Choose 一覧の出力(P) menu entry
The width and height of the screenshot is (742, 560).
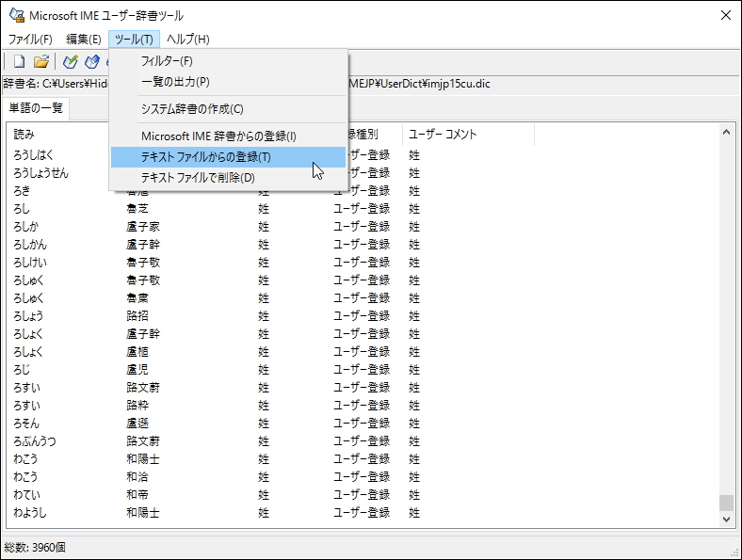pos(228,82)
